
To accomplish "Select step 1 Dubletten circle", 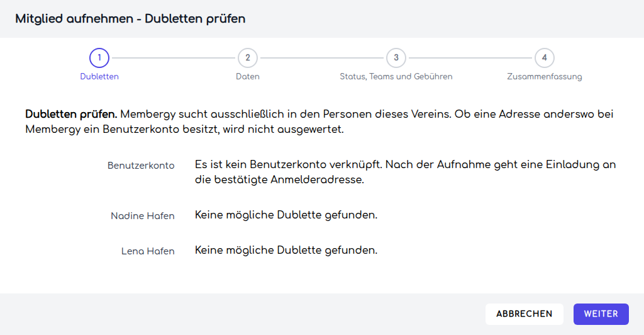I will click(x=99, y=58).
